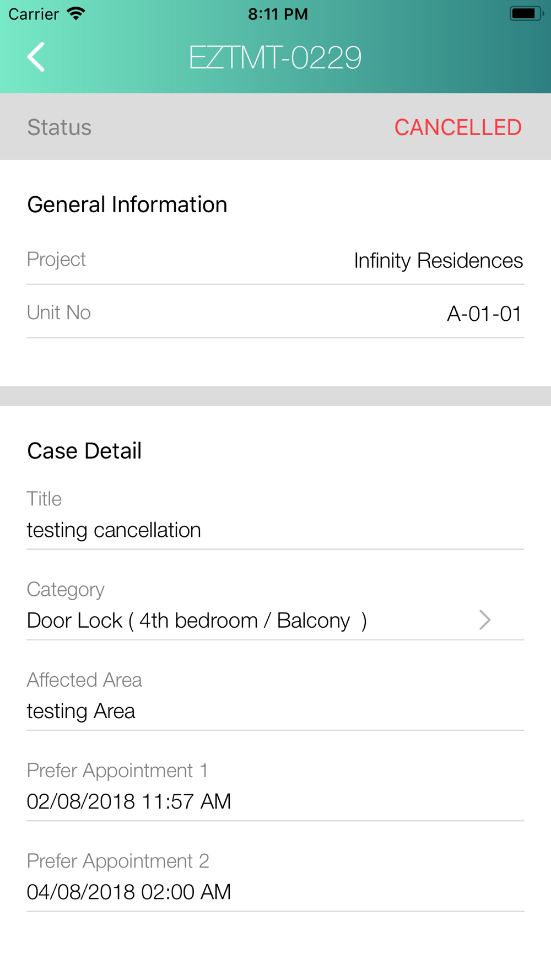Tap the Carrier text in status bar

34,14
